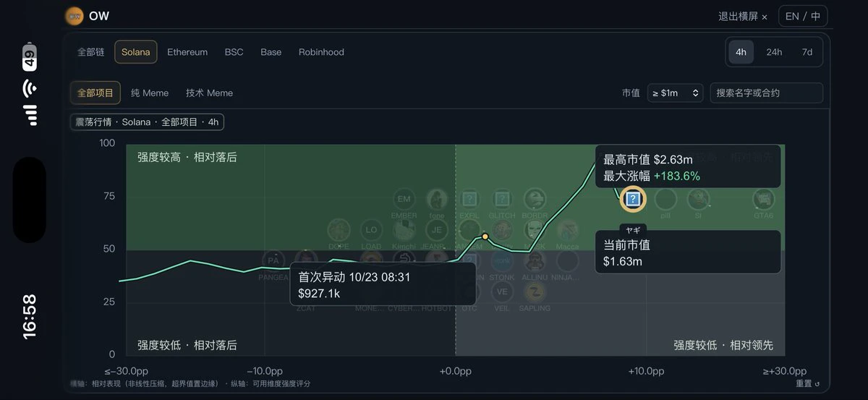The width and height of the screenshot is (868, 400).
Task: Click the 当前市值 $1.63m tooltip
Action: tap(688, 252)
